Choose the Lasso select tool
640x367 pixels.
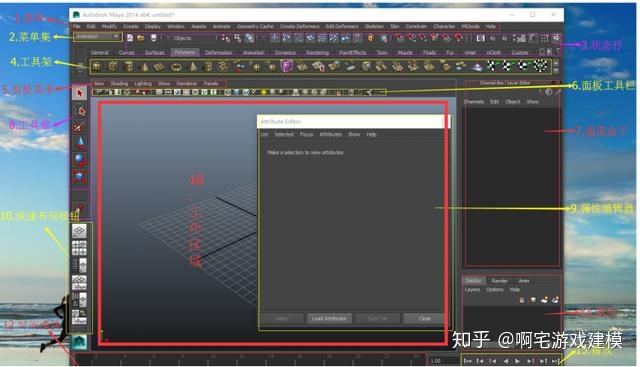point(80,110)
